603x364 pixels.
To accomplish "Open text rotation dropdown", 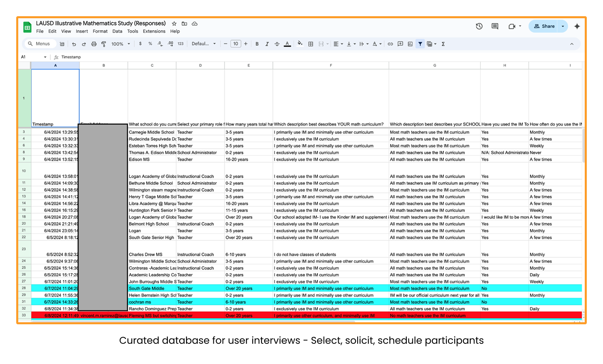I will tap(377, 44).
